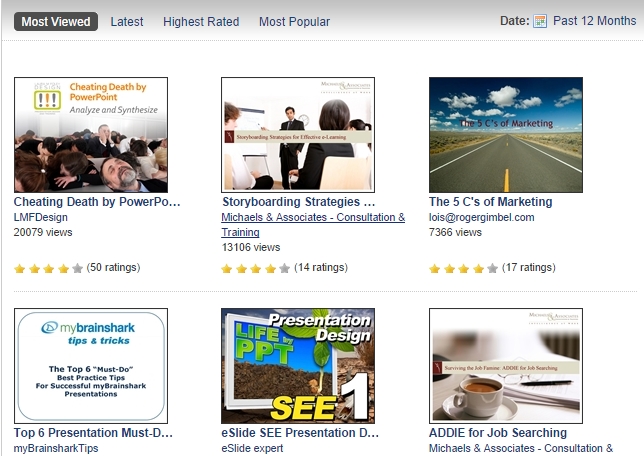This screenshot has height=456, width=644.
Task: Open the eSlide expert author link
Action: click(x=252, y=448)
